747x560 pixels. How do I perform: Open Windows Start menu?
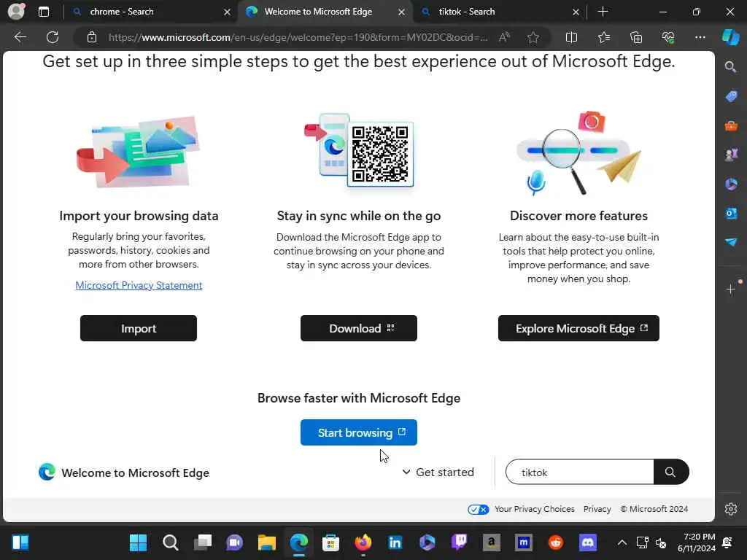(138, 542)
